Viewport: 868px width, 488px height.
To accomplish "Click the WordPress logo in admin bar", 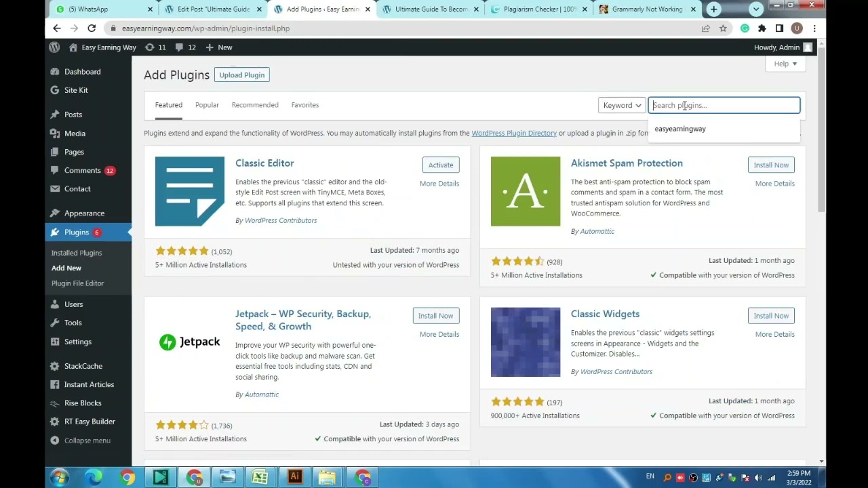I will pyautogui.click(x=54, y=47).
